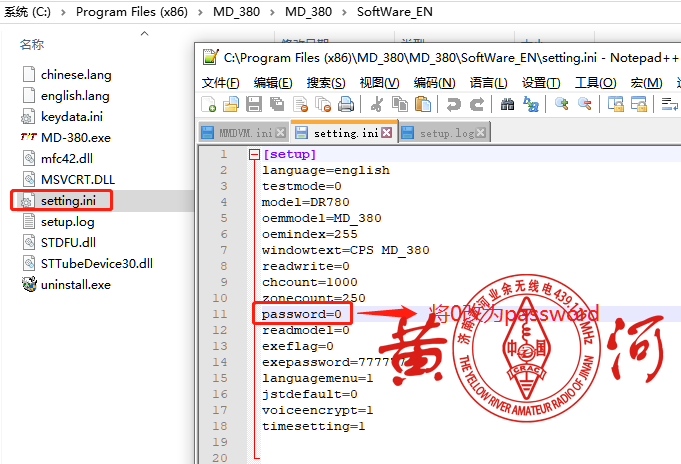Screen dimensions: 681x464
Task: Collapse the [setup] section fold marker
Action: tap(254, 154)
